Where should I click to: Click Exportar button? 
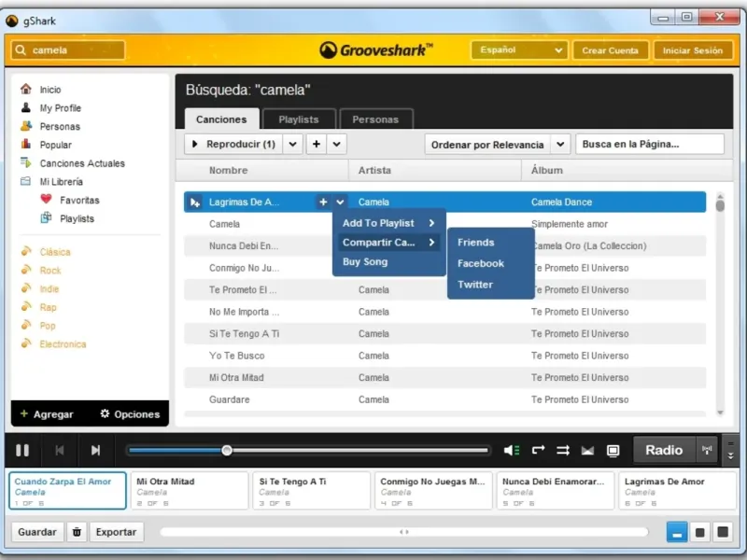coord(116,532)
